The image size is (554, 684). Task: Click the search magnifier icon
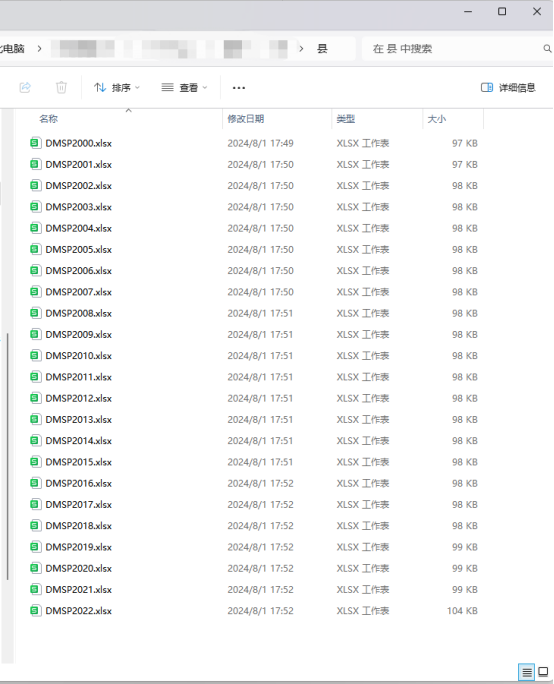(x=547, y=48)
